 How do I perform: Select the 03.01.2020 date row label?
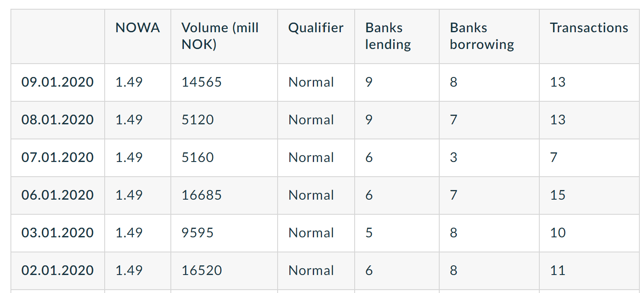point(57,233)
